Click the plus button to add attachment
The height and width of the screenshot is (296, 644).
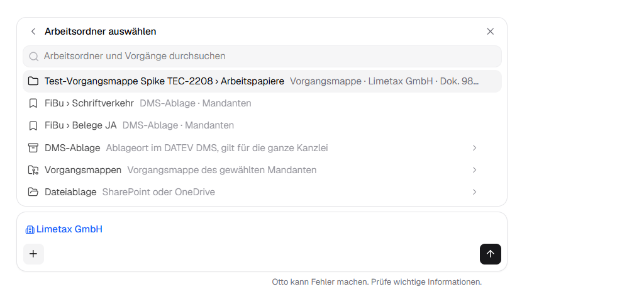click(x=33, y=254)
